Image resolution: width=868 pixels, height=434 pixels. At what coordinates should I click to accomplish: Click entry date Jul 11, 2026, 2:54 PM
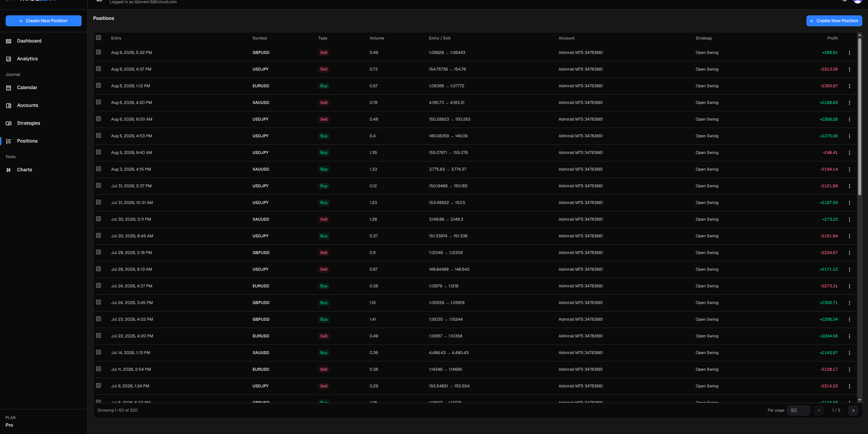(x=131, y=370)
